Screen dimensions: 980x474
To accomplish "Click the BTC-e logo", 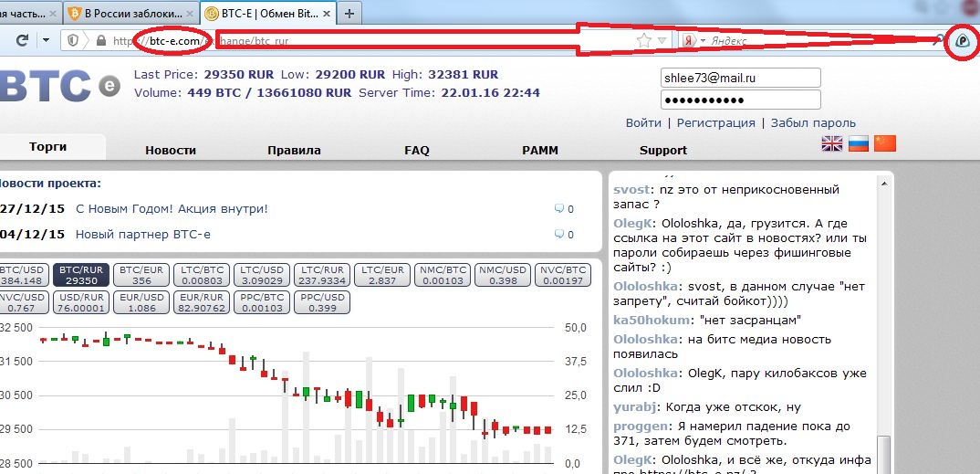I will click(59, 86).
